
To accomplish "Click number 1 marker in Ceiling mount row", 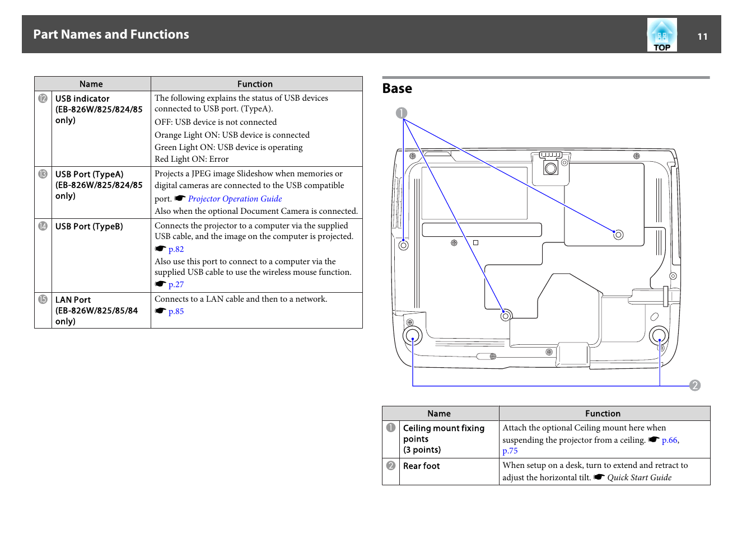I will (x=391, y=428).
